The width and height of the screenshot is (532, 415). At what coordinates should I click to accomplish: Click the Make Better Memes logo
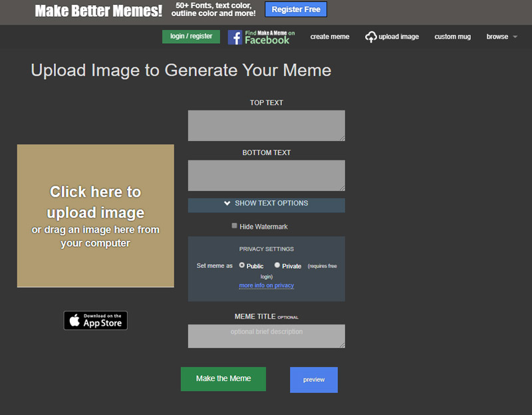click(x=98, y=11)
